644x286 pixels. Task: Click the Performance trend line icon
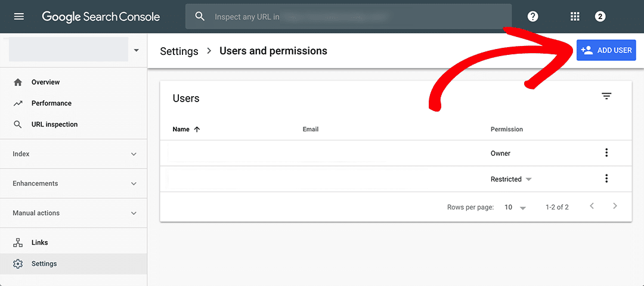tap(18, 103)
